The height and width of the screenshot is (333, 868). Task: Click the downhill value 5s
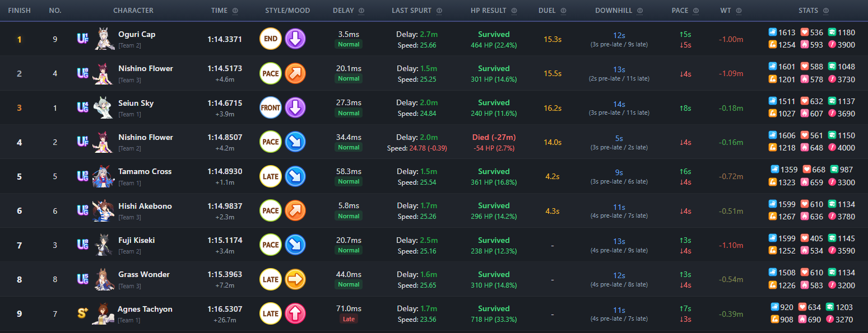619,138
